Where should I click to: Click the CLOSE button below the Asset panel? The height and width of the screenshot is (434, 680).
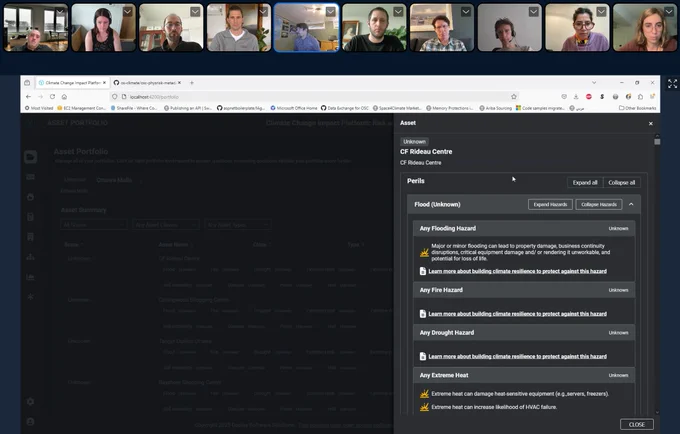[x=636, y=424]
